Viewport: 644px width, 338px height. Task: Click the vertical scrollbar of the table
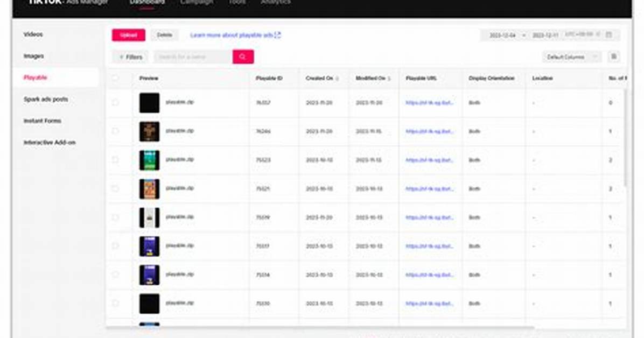[626, 138]
